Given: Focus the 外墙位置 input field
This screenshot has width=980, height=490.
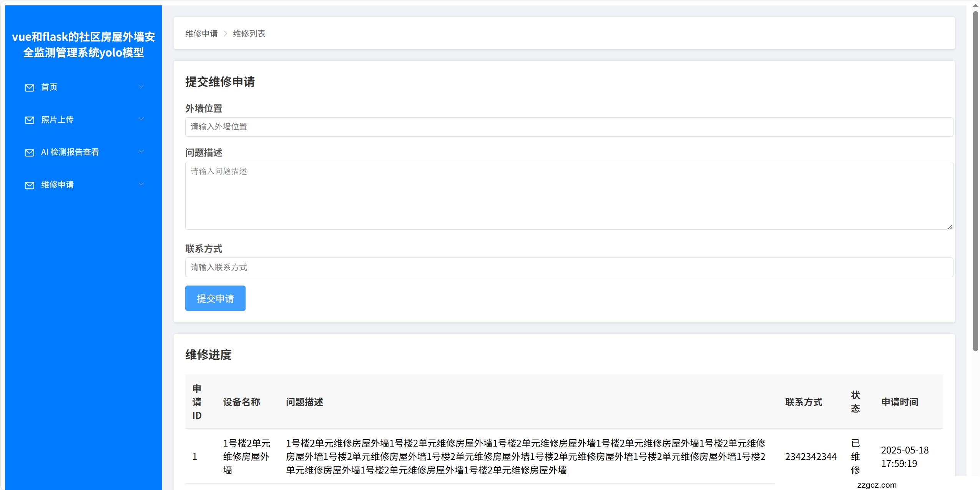Looking at the screenshot, I should pos(569,127).
